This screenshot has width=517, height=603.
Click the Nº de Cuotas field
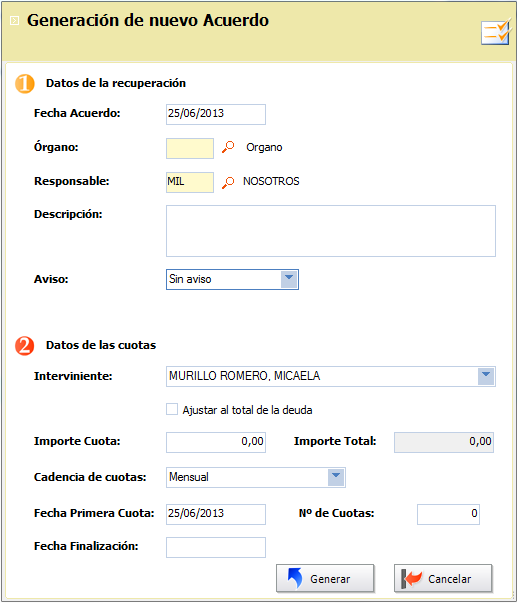448,514
